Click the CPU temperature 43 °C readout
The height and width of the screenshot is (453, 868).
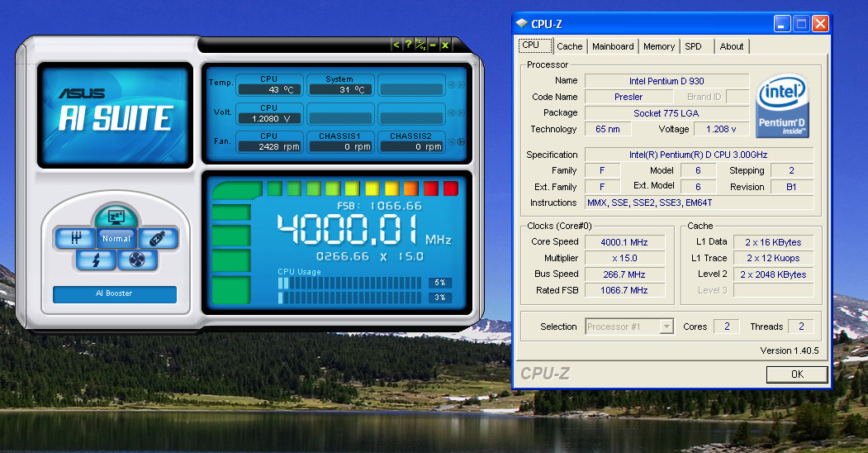[269, 90]
